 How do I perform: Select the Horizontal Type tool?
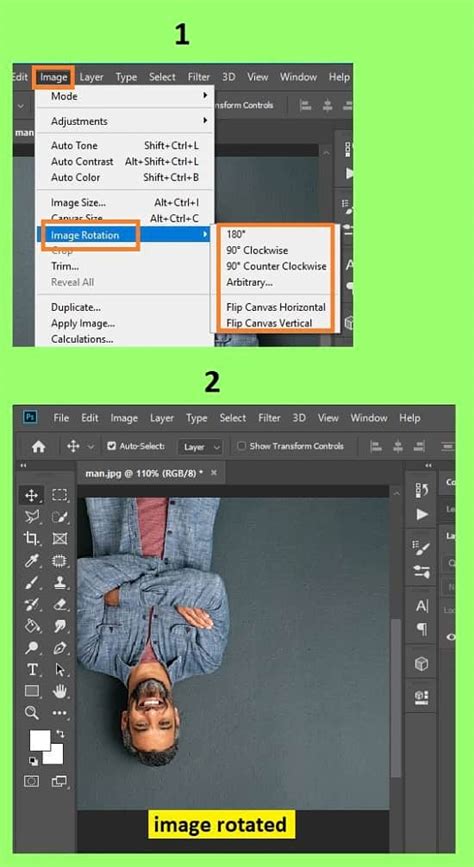pos(32,670)
